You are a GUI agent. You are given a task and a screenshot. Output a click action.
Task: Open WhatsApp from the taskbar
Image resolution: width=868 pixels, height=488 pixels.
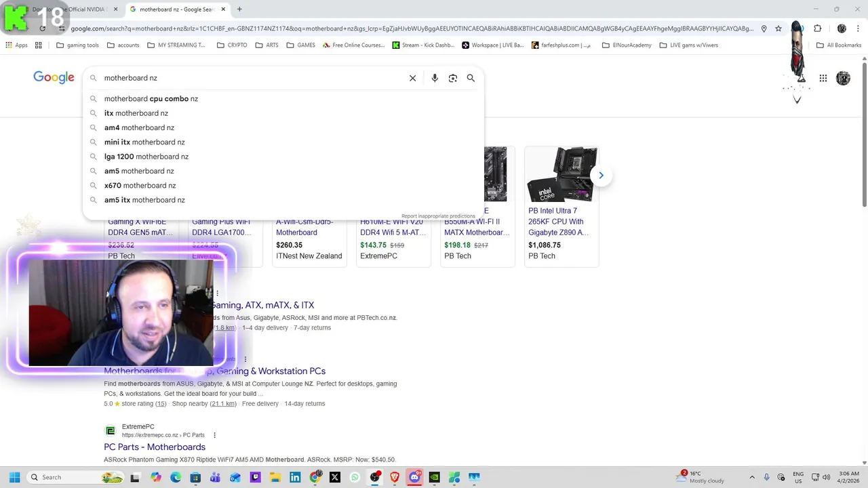pyautogui.click(x=355, y=477)
